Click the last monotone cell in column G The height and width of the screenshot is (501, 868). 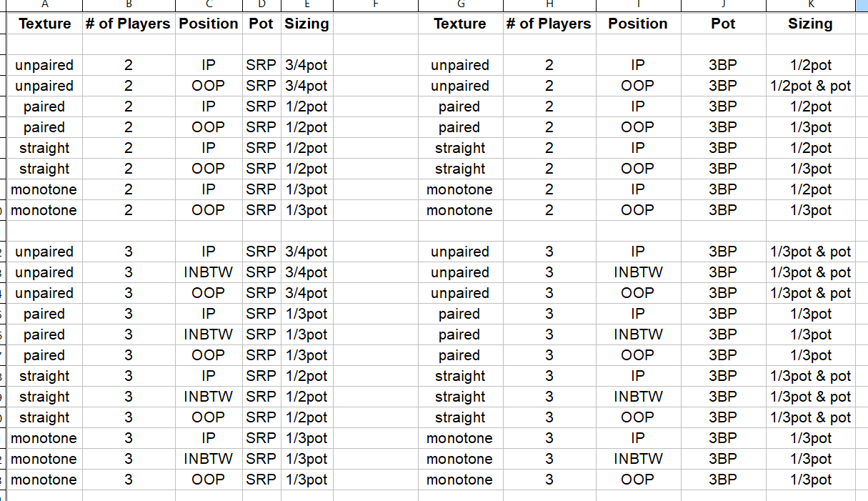click(x=459, y=480)
